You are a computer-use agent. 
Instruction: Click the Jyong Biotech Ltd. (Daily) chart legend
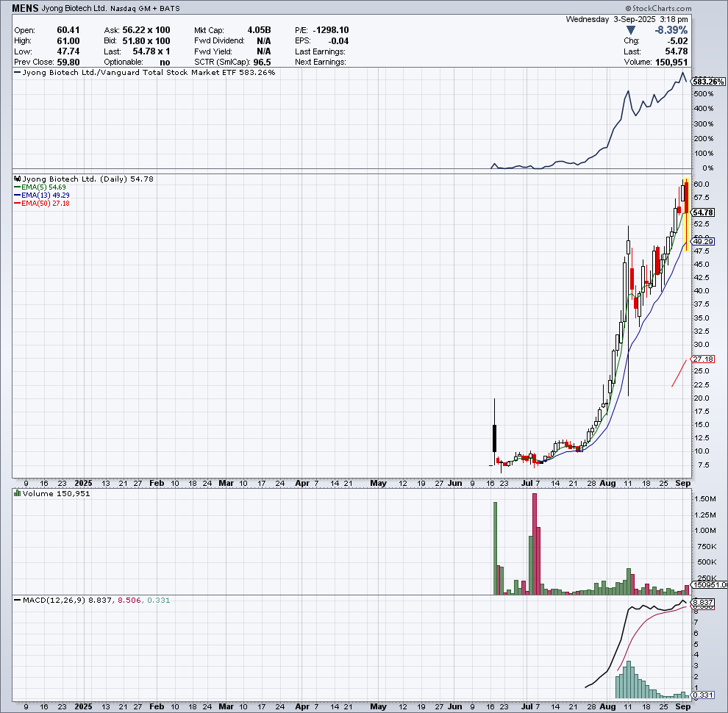pyautogui.click(x=88, y=179)
